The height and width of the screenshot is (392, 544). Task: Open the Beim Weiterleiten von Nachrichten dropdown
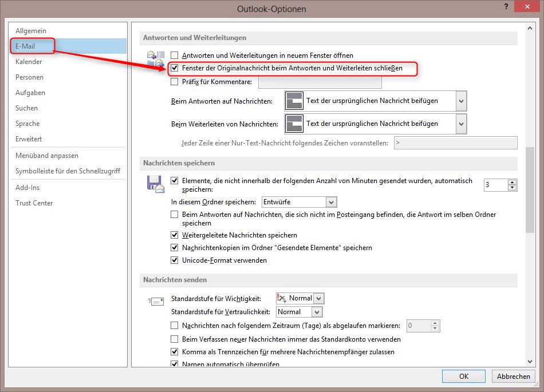[461, 124]
